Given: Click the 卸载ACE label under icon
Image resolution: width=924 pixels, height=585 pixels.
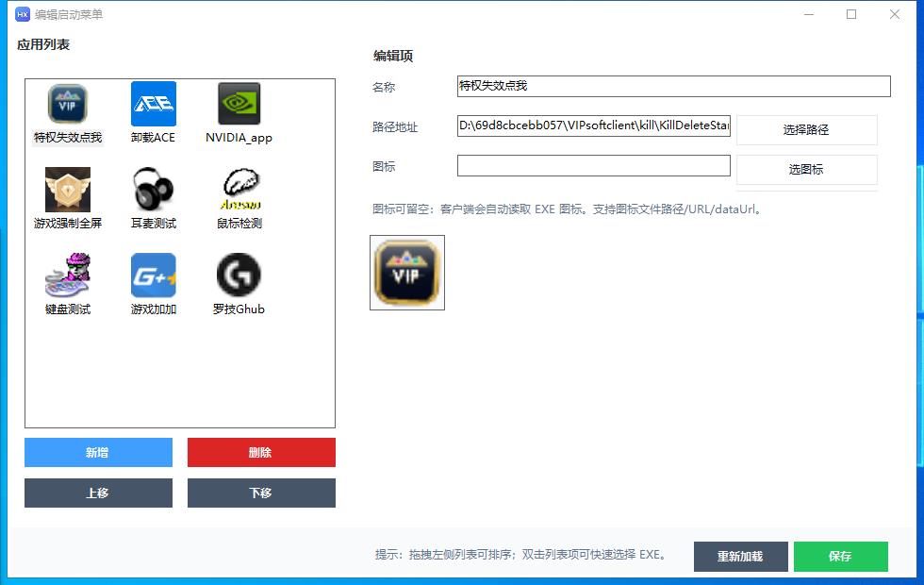Looking at the screenshot, I should (x=153, y=138).
